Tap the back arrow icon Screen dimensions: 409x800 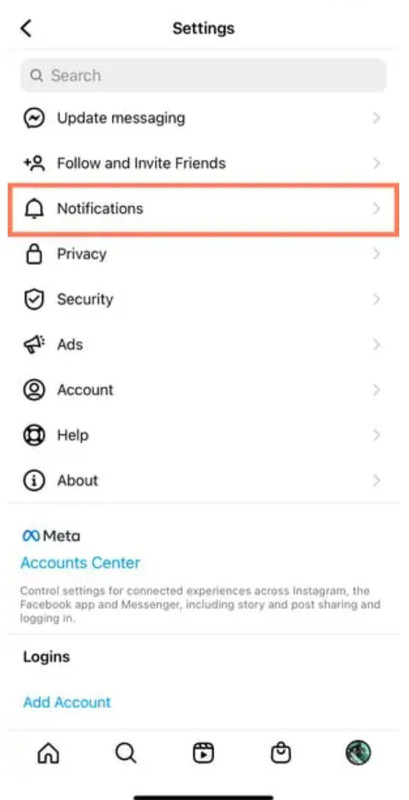pyautogui.click(x=26, y=28)
